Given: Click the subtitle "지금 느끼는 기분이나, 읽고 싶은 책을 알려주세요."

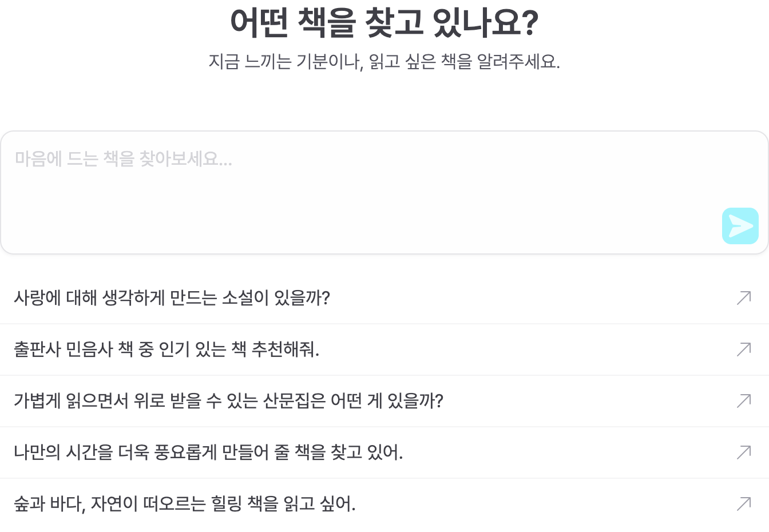Looking at the screenshot, I should [x=384, y=61].
